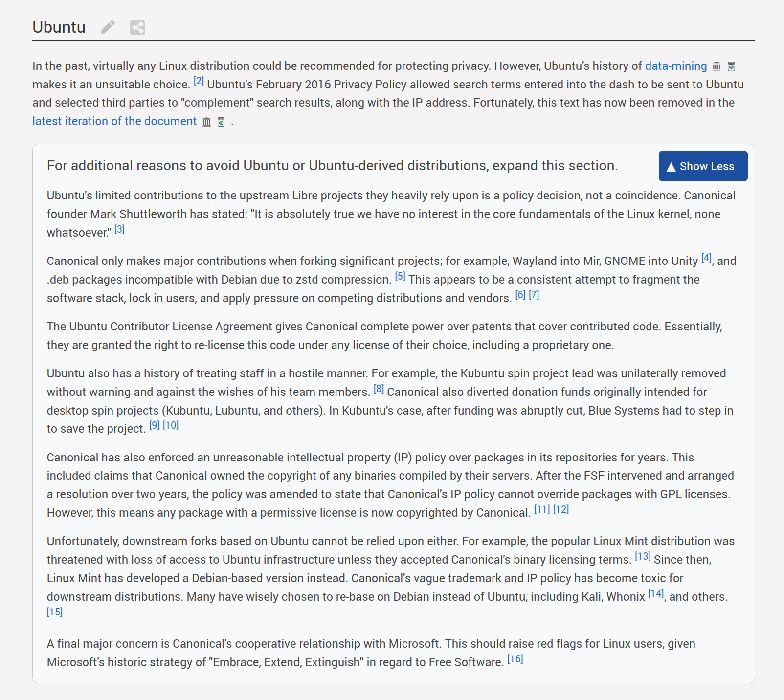Open the archive.org icon after data-mining link
The image size is (784, 700).
tap(717, 66)
